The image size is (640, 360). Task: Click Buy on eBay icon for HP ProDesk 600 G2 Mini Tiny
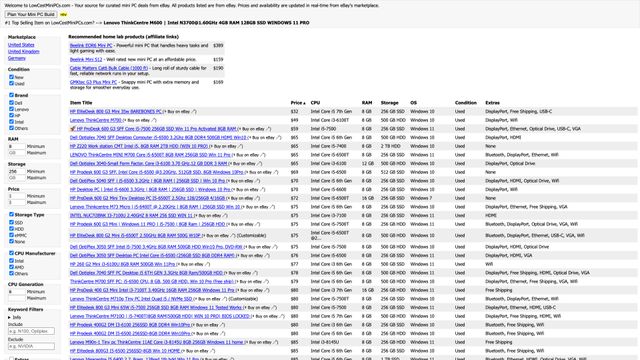tap(257, 198)
